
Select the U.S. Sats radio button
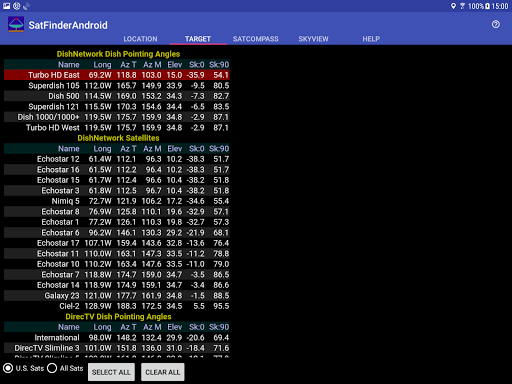(x=8, y=368)
